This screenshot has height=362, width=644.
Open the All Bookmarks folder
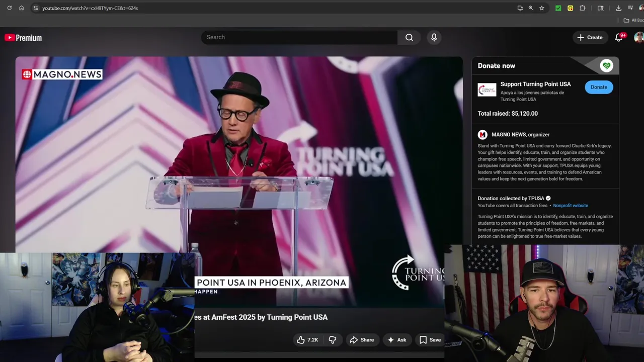633,20
